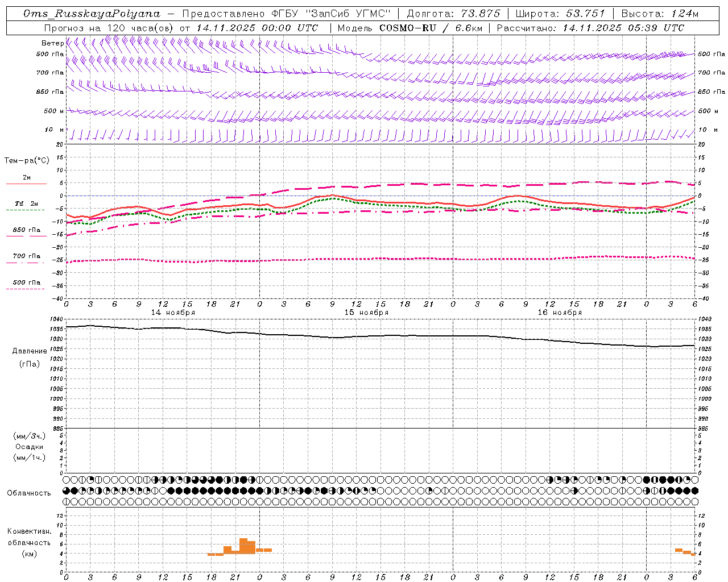This screenshot has height=582, width=728.
Task: Click the date label 14 ноября
Action: tap(173, 313)
